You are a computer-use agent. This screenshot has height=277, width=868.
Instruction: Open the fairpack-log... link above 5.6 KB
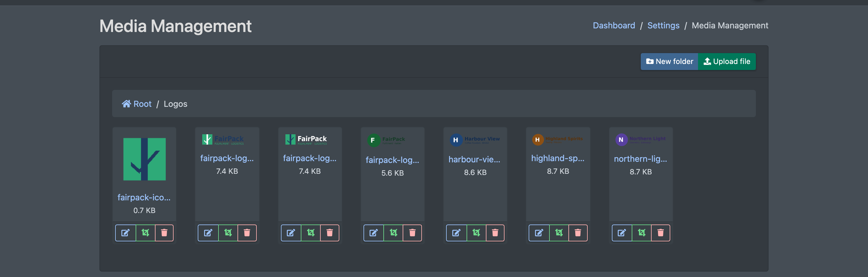tap(392, 160)
